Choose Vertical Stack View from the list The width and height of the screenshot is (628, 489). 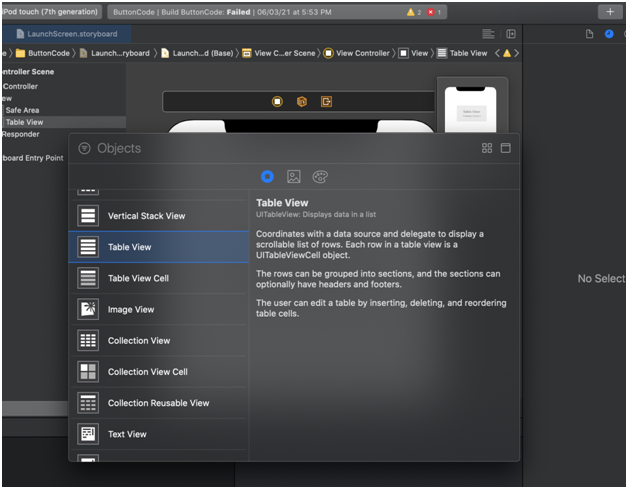(x=159, y=216)
